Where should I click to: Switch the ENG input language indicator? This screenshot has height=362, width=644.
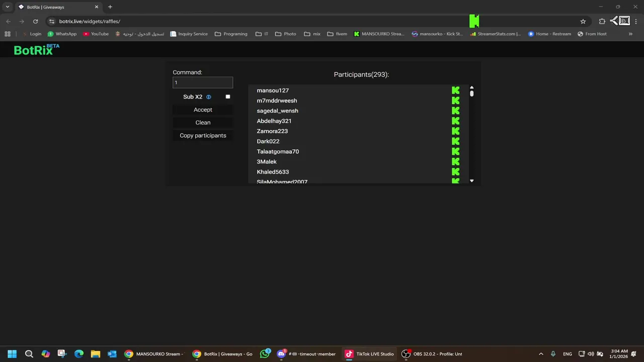click(x=568, y=354)
